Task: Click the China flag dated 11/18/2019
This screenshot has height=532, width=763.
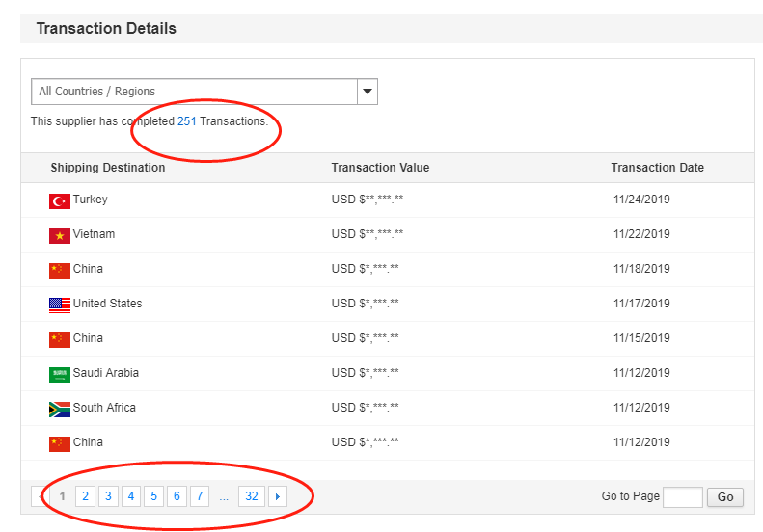Action: click(x=60, y=270)
